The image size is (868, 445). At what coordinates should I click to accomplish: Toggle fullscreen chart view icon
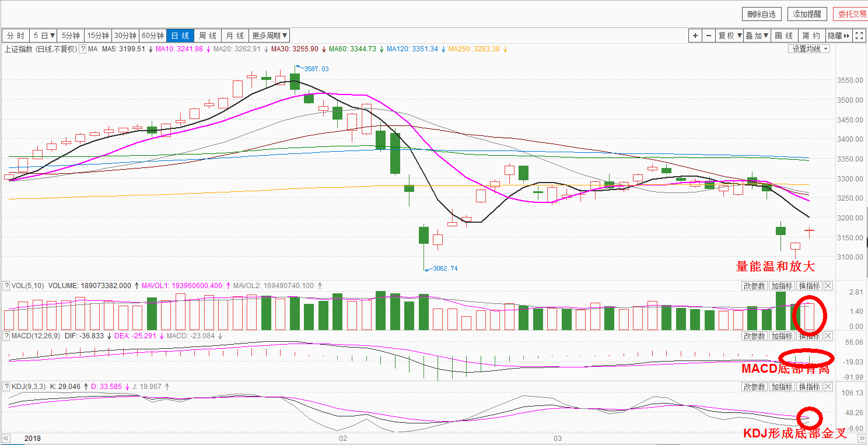[x=859, y=36]
